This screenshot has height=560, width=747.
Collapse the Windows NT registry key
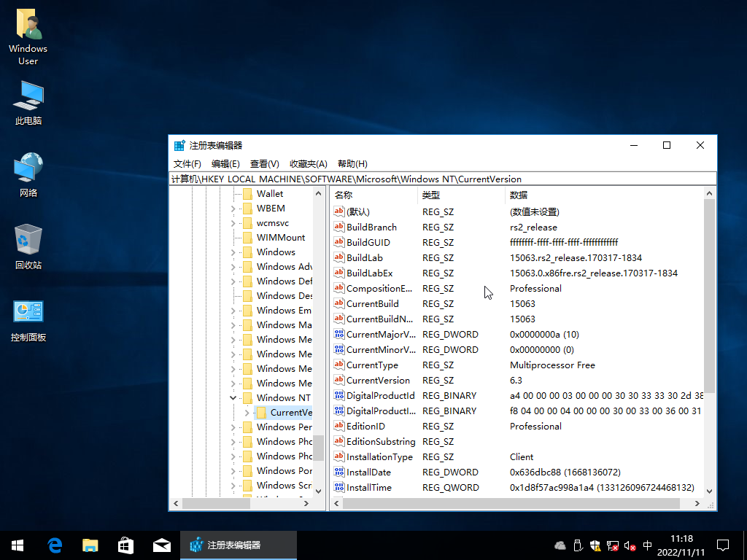[233, 397]
